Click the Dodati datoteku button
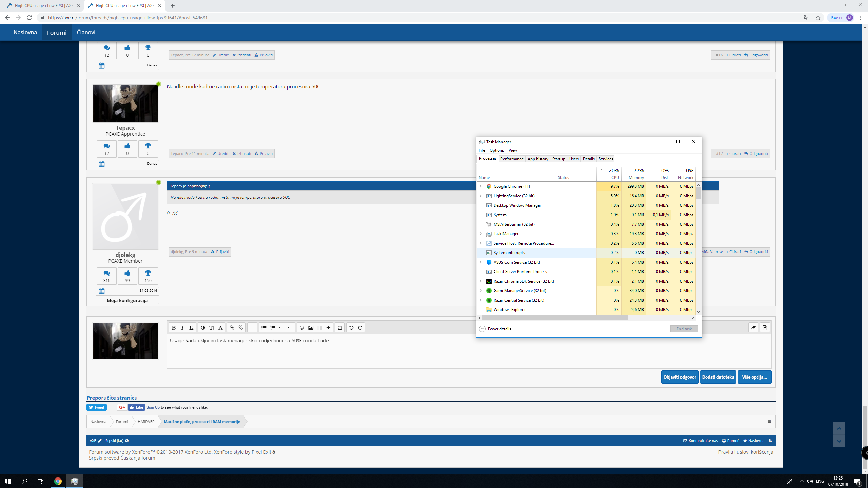868x488 pixels. pyautogui.click(x=718, y=377)
